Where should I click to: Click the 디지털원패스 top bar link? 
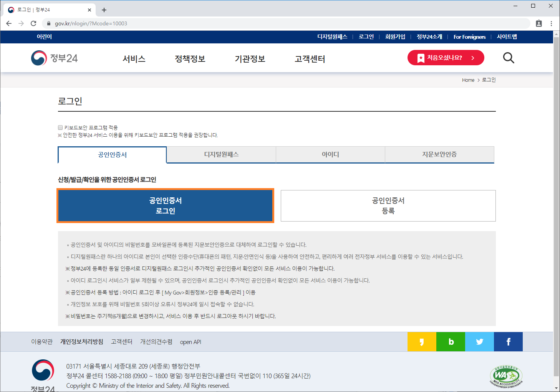tap(332, 37)
